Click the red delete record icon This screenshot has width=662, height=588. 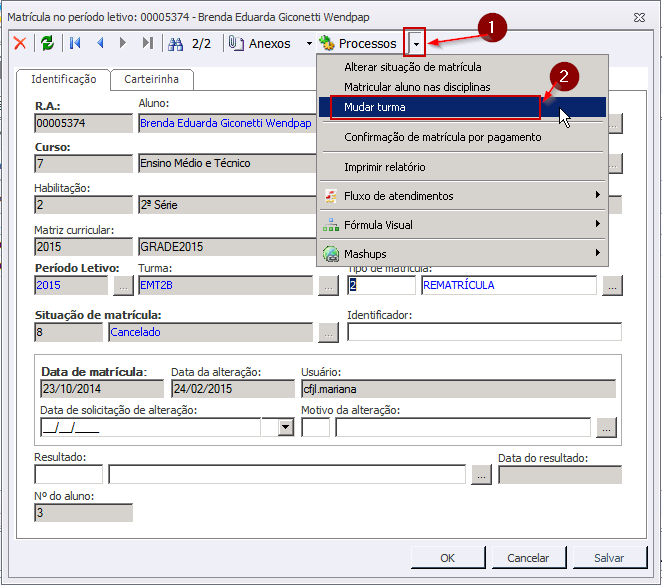19,43
